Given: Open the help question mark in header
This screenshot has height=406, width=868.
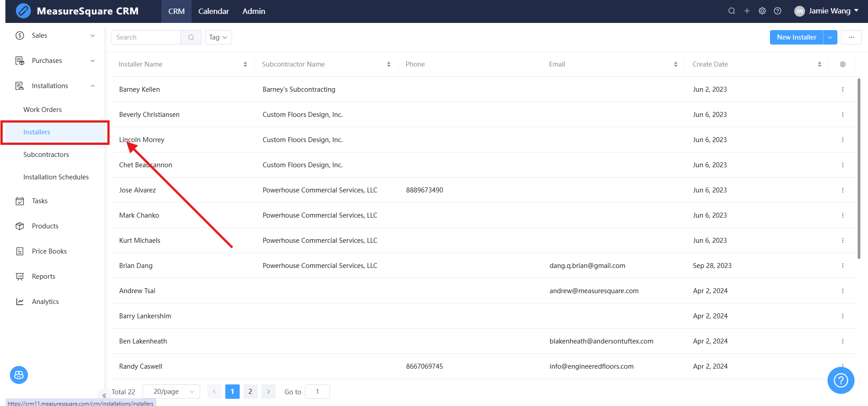Looking at the screenshot, I should click(778, 11).
